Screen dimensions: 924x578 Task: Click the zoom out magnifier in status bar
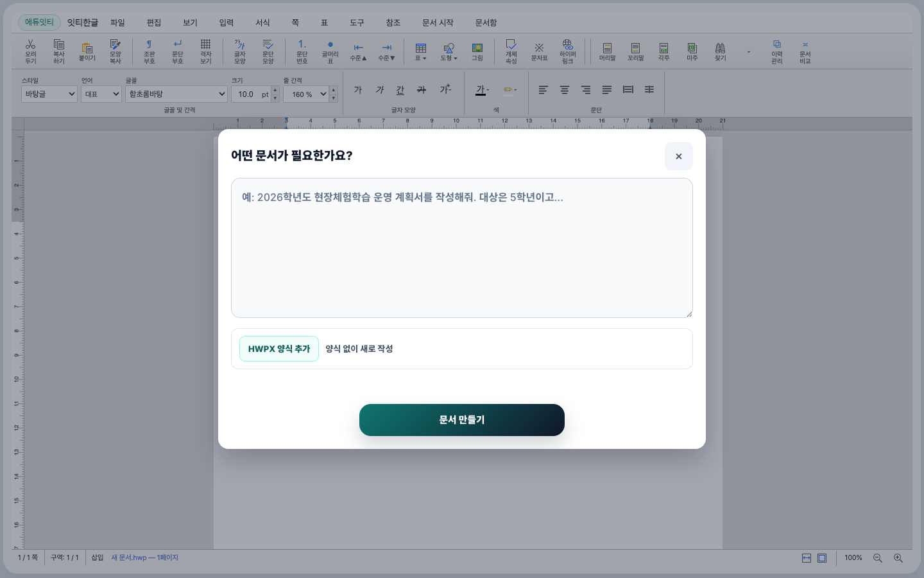[878, 558]
